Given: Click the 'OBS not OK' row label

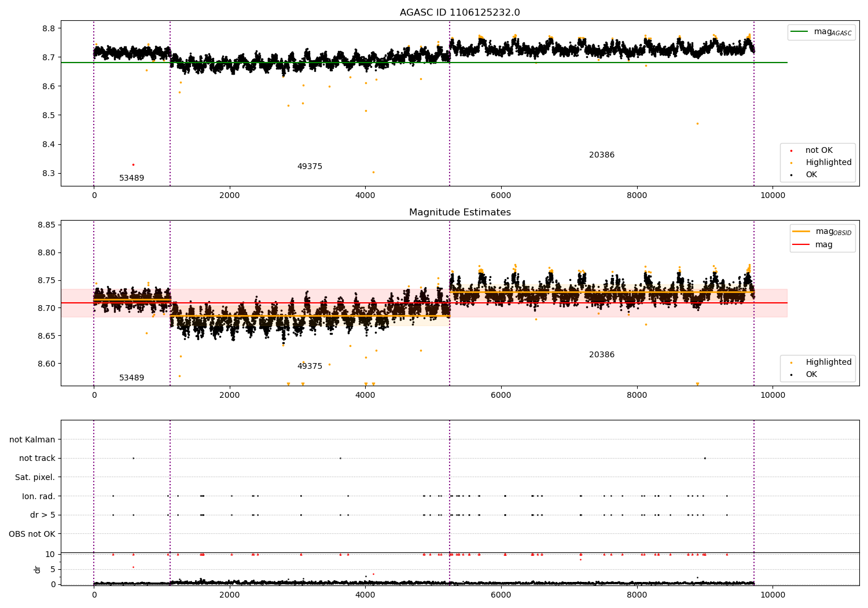Looking at the screenshot, I should (32, 534).
